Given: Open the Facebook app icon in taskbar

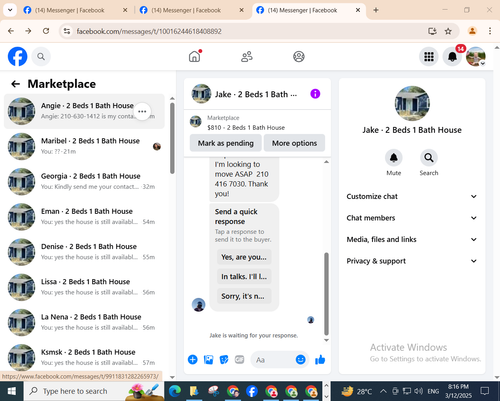Looking at the screenshot, I should (252, 391).
